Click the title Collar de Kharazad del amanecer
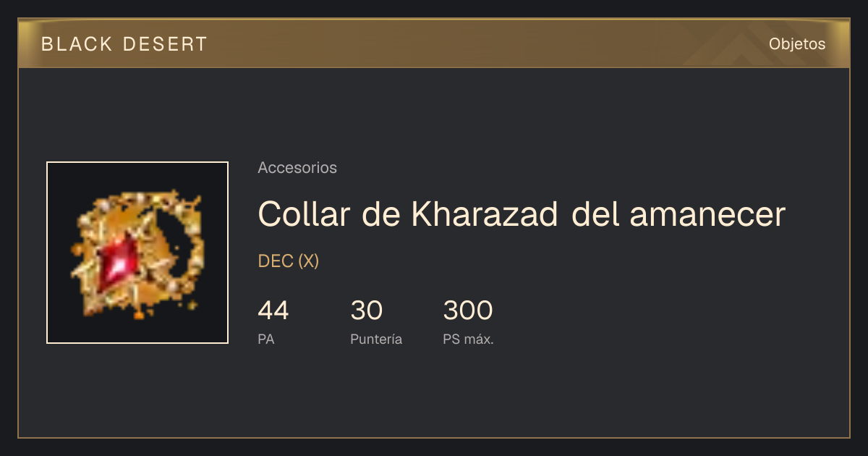Screen dimensions: 868x456 (522, 214)
